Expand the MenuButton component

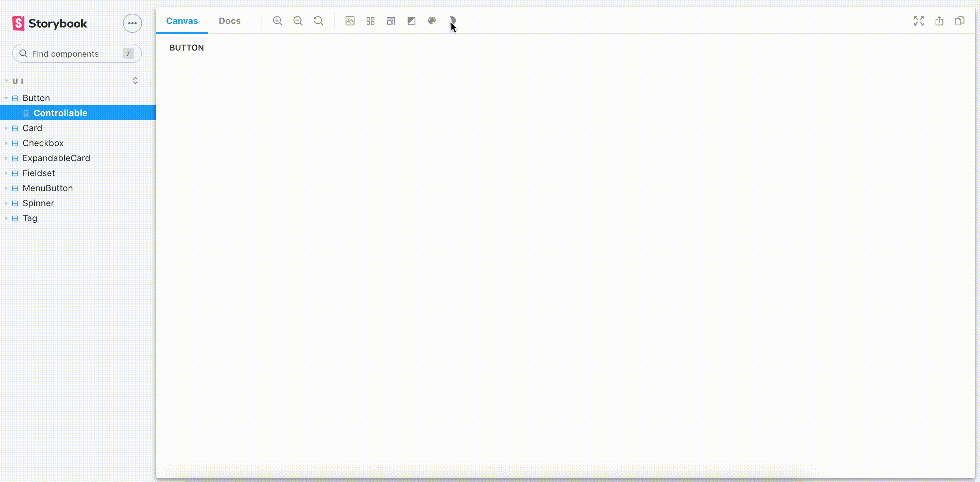[x=47, y=188]
